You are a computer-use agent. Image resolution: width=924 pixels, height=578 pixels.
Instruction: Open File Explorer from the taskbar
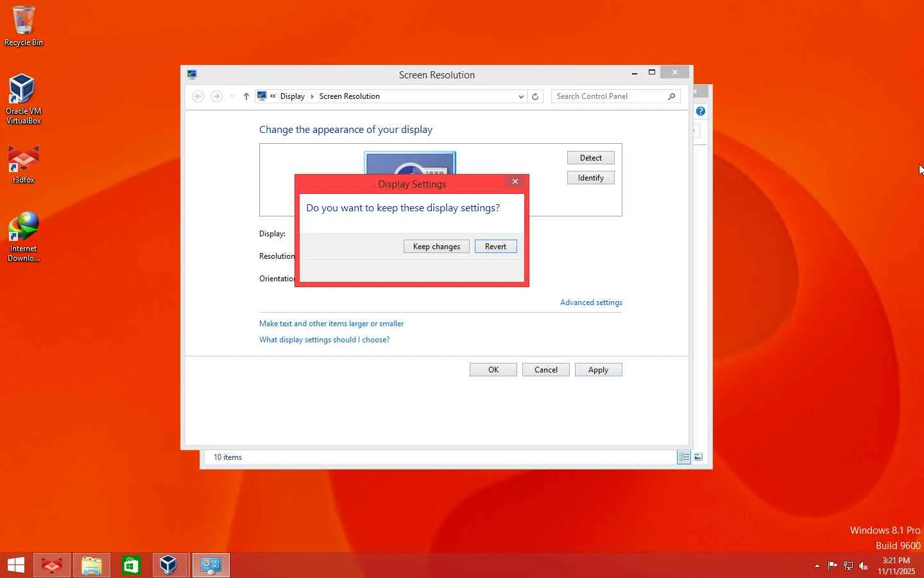[92, 565]
